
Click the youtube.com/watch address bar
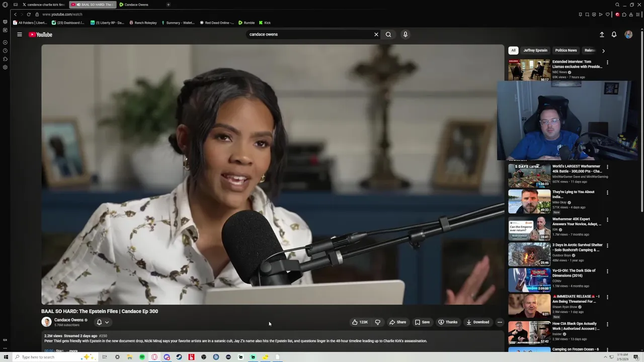[x=62, y=14]
